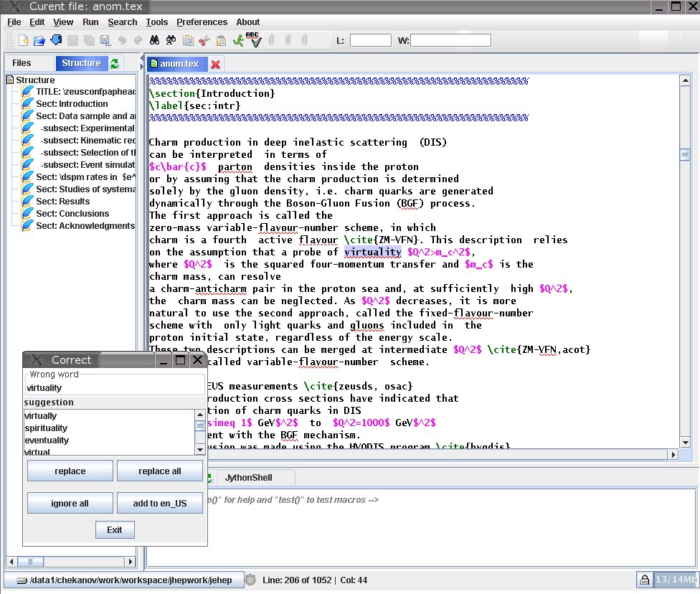700x594 pixels.
Task: Click the W: input field
Action: click(x=450, y=40)
